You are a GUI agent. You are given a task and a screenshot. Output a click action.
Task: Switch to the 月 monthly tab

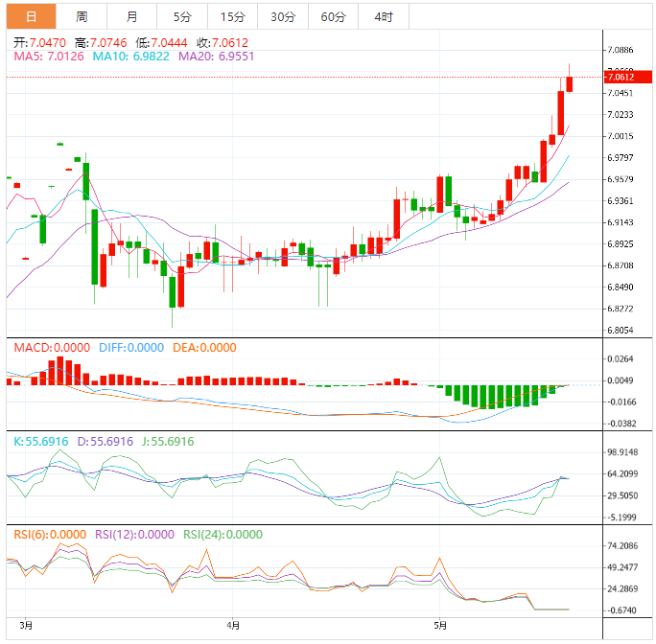(131, 17)
